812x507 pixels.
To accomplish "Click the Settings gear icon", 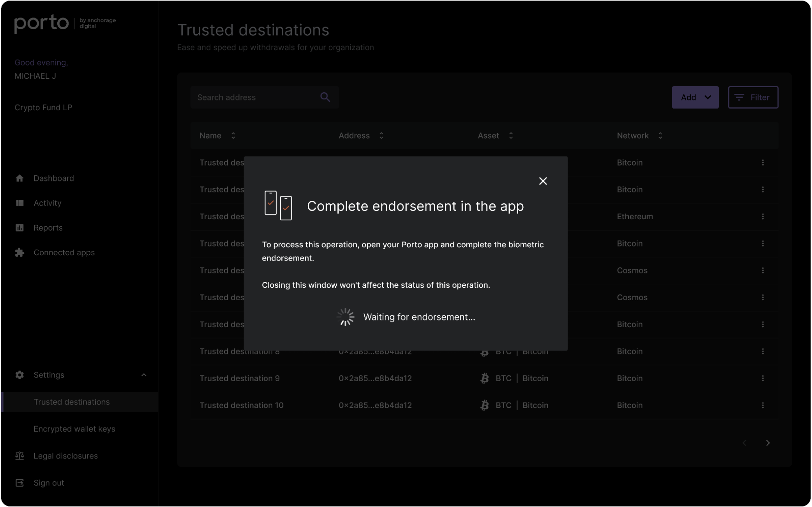I will click(x=19, y=375).
